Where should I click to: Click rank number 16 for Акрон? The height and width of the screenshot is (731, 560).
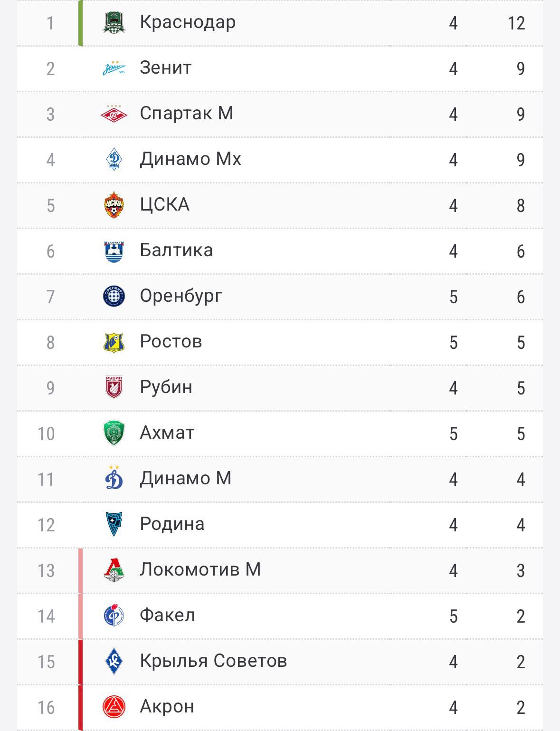[x=47, y=707]
